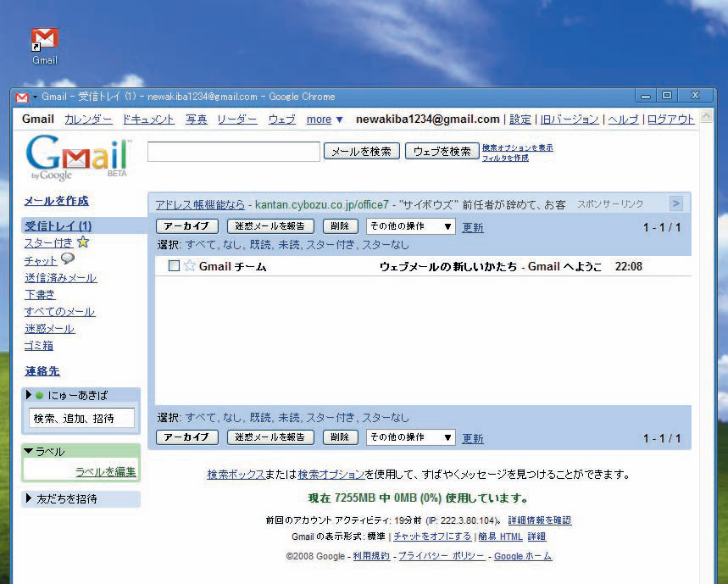Screen dimensions: 728x584
Task: Click the bottom 削除 button
Action: [341, 437]
